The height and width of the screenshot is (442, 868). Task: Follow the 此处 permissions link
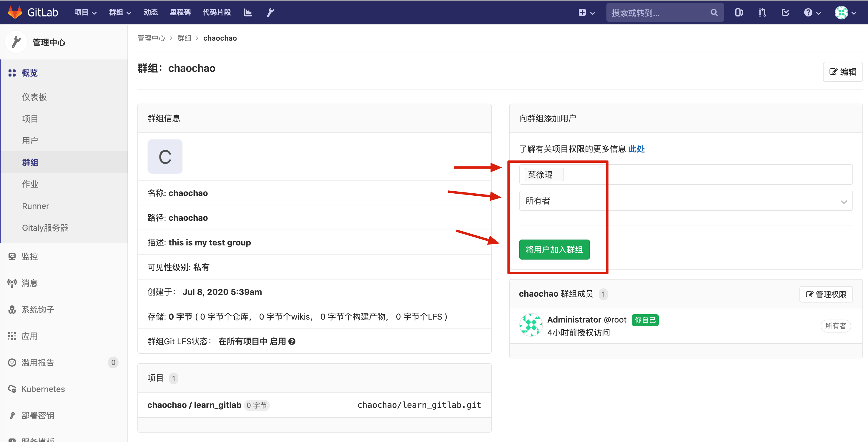(x=636, y=149)
